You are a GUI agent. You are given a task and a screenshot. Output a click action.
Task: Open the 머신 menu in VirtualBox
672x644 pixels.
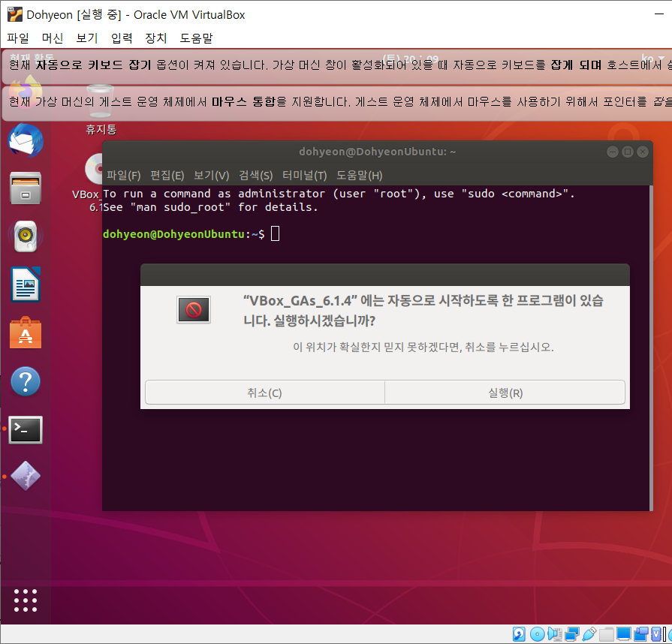click(x=53, y=38)
